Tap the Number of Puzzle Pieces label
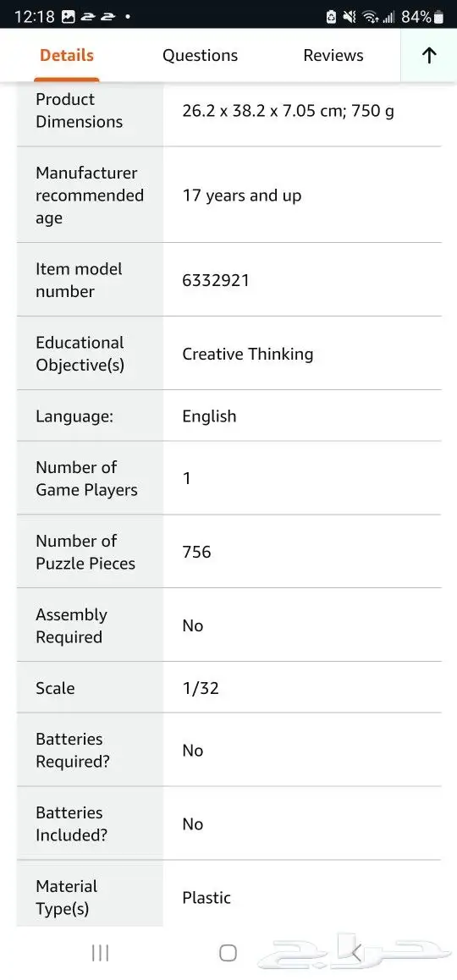457x980 pixels. [85, 552]
